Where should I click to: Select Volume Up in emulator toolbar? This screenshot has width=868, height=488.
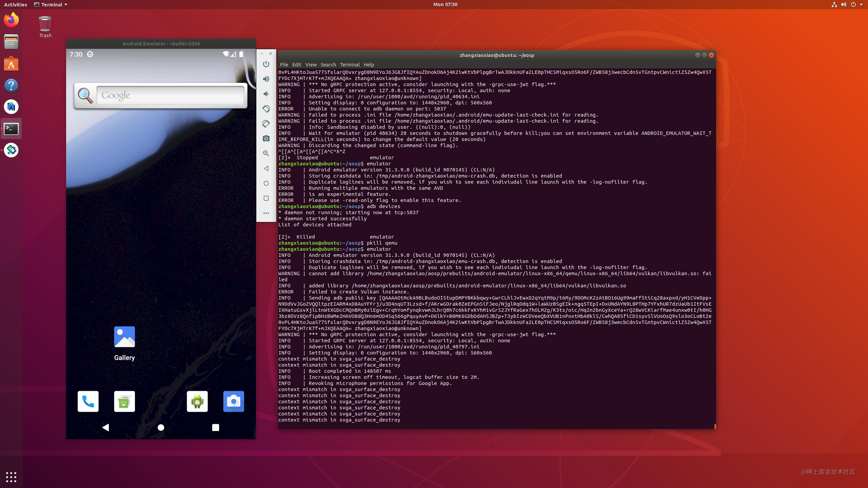point(266,79)
